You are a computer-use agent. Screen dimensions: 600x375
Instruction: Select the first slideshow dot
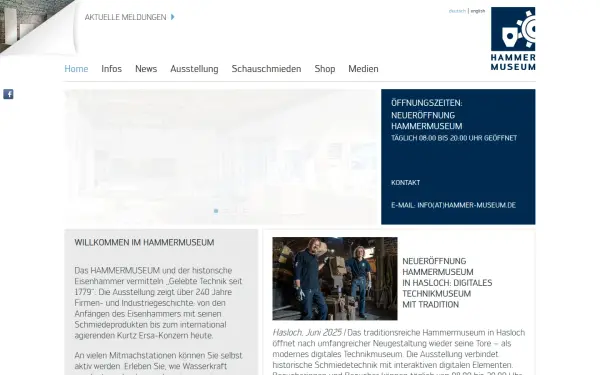[216, 211]
